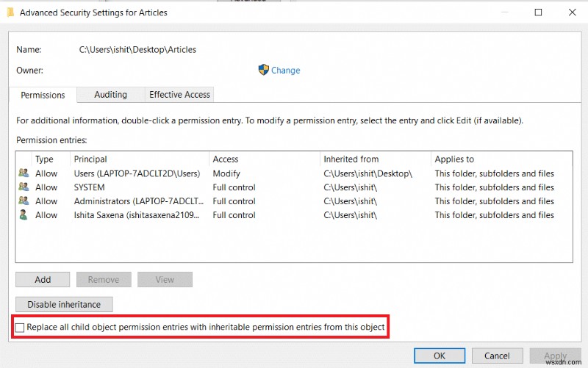Open the Effective Access tab
588x368 pixels.
click(x=179, y=95)
